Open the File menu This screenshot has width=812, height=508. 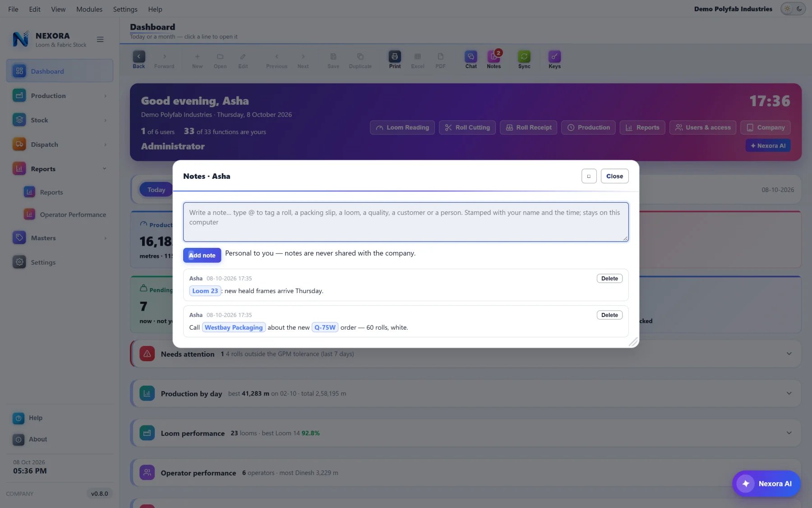click(13, 9)
